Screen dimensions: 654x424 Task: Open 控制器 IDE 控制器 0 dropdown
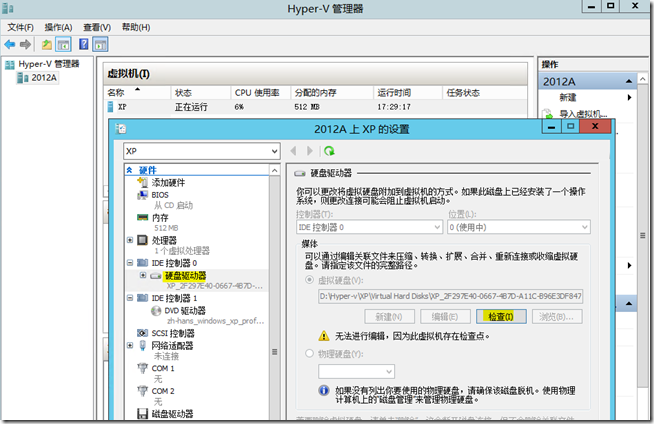369,227
